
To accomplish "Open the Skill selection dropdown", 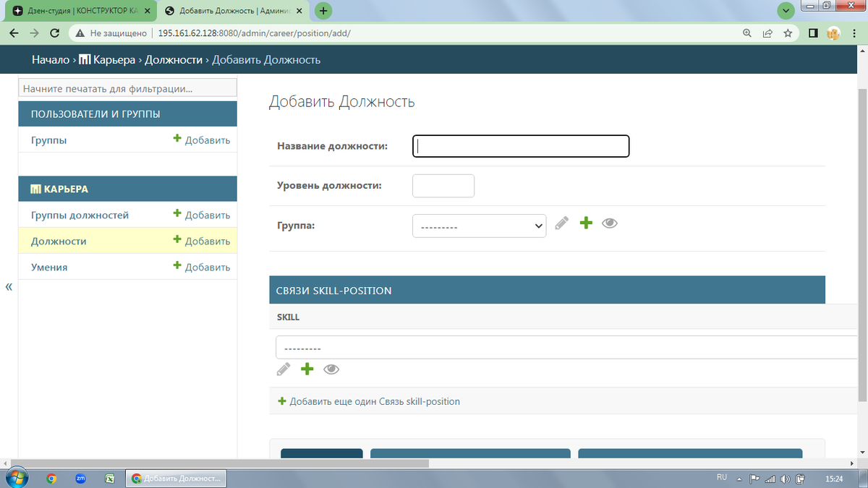I will [568, 348].
